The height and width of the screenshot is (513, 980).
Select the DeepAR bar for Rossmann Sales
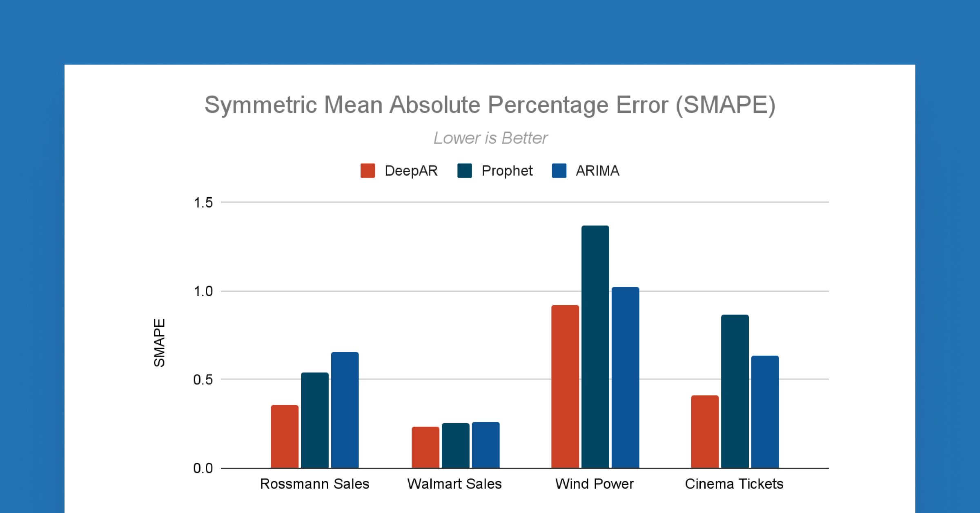click(285, 436)
